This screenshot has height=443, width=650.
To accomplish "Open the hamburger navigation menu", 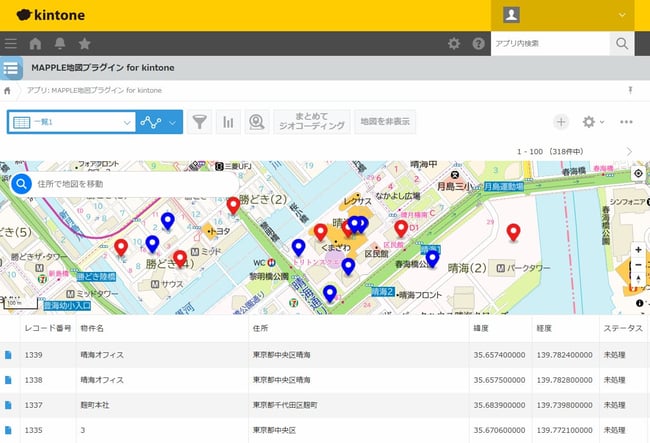I will coord(11,44).
